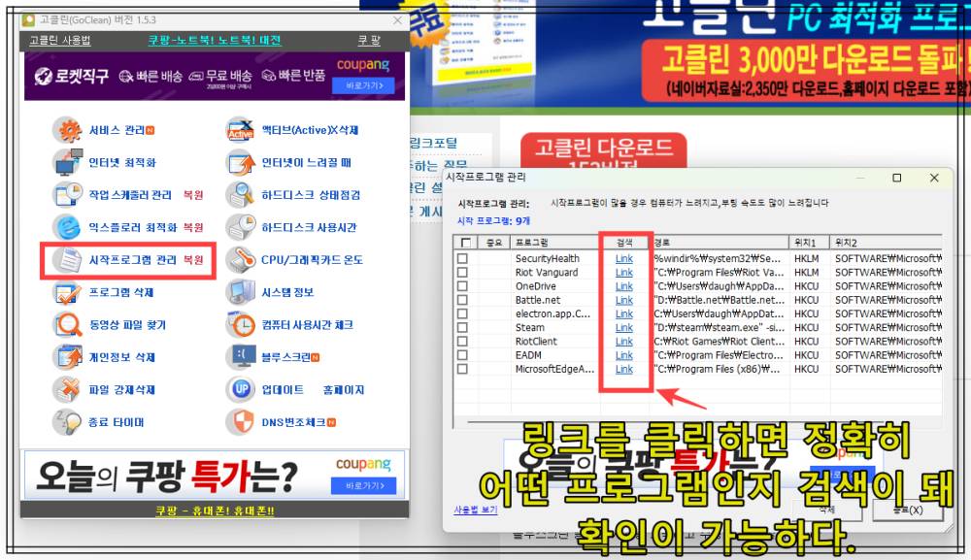Sort by the 경로 column header

pos(720,243)
